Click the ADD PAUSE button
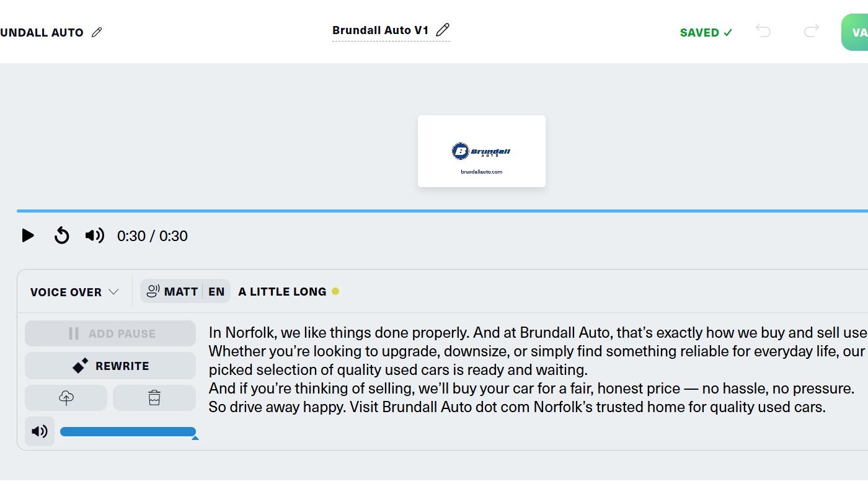 [x=110, y=333]
